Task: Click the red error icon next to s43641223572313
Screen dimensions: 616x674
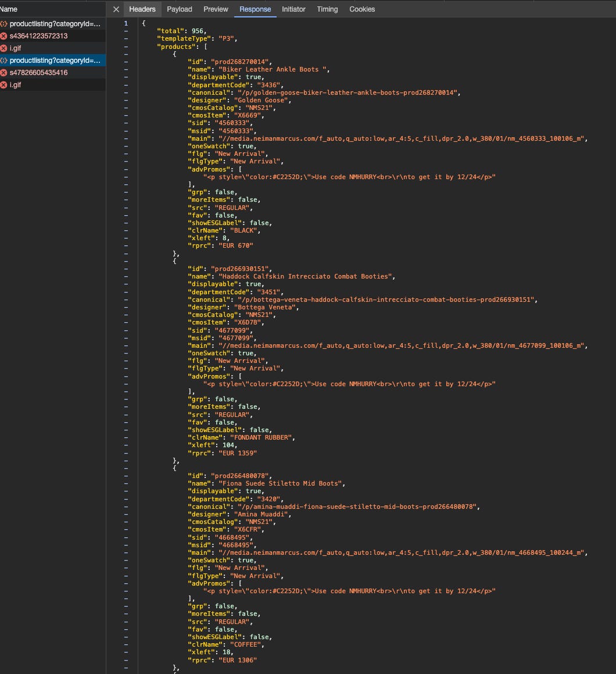Action: click(x=5, y=36)
